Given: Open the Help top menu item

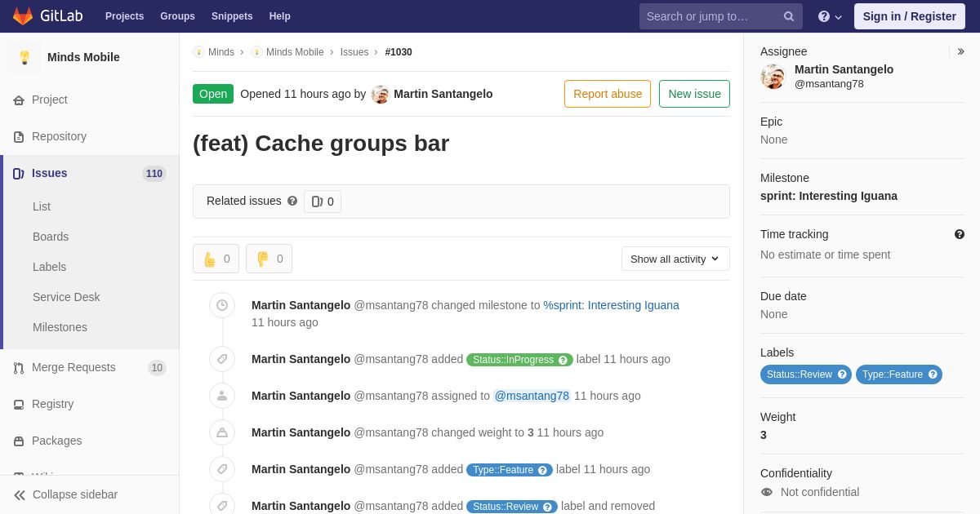Looking at the screenshot, I should click(x=280, y=16).
